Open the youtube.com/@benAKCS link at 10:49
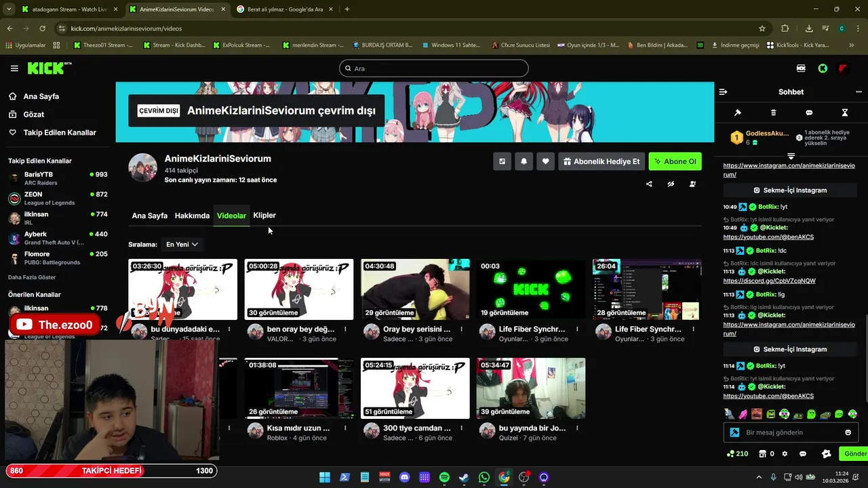The width and height of the screenshot is (868, 488). (768, 237)
